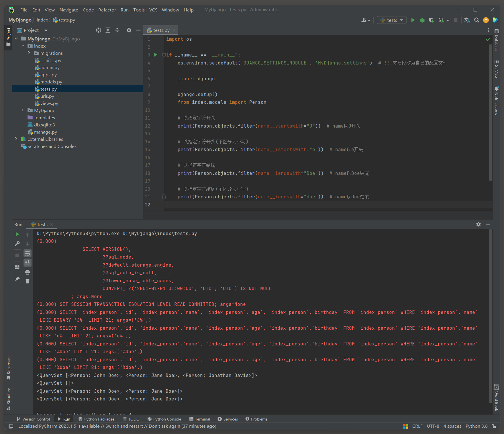Change line separator CRLF in status bar
The image size is (504, 434).
417,426
